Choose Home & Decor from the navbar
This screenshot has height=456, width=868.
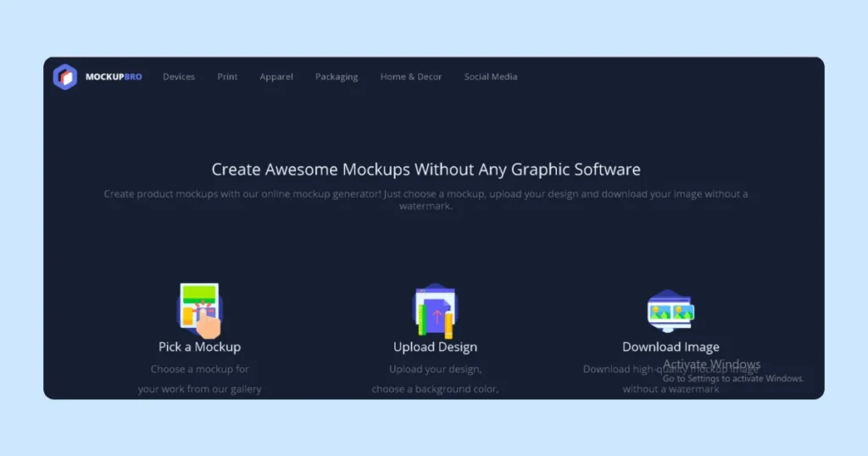point(411,77)
